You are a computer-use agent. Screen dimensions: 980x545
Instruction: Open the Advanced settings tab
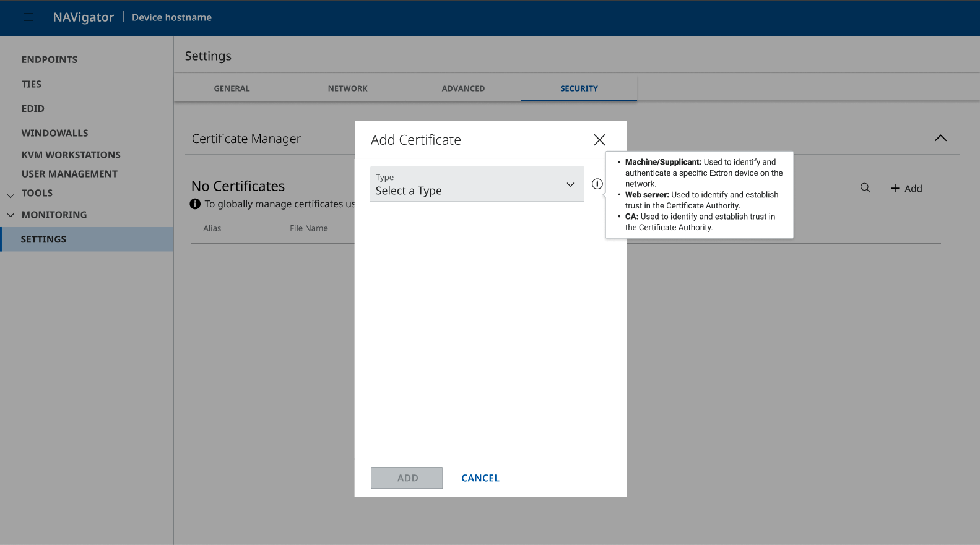point(463,88)
